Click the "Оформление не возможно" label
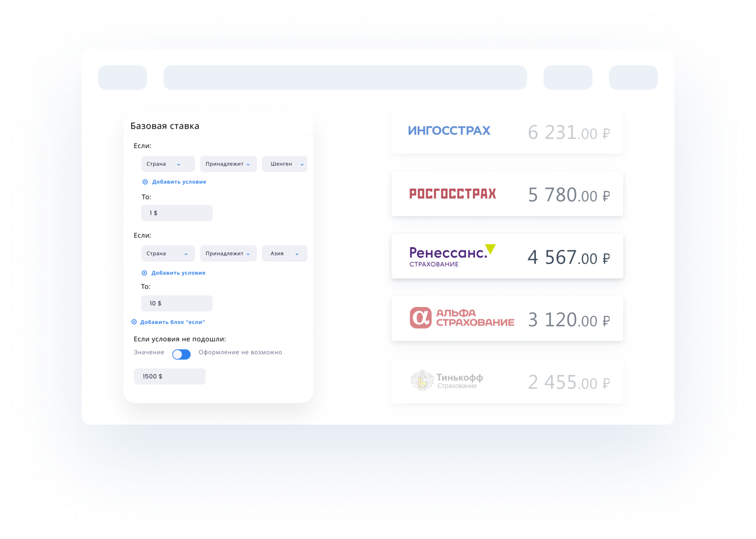The image size is (756, 539). tap(240, 352)
